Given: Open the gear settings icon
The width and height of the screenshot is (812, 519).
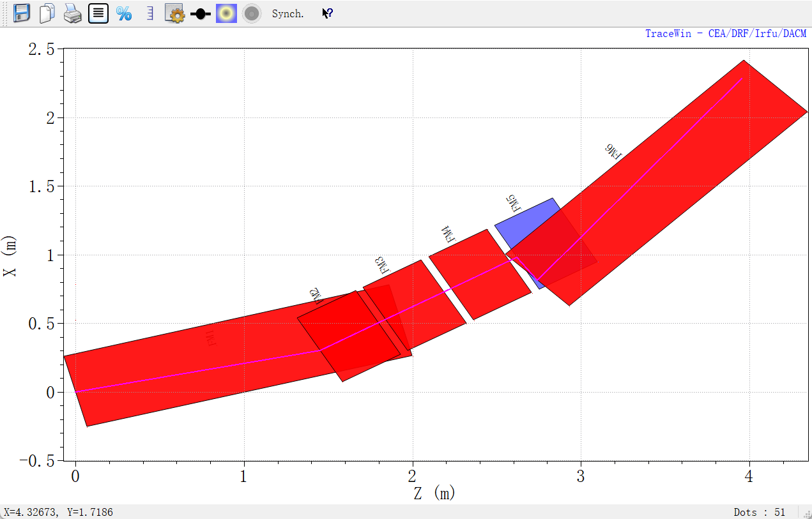Looking at the screenshot, I should tap(174, 13).
